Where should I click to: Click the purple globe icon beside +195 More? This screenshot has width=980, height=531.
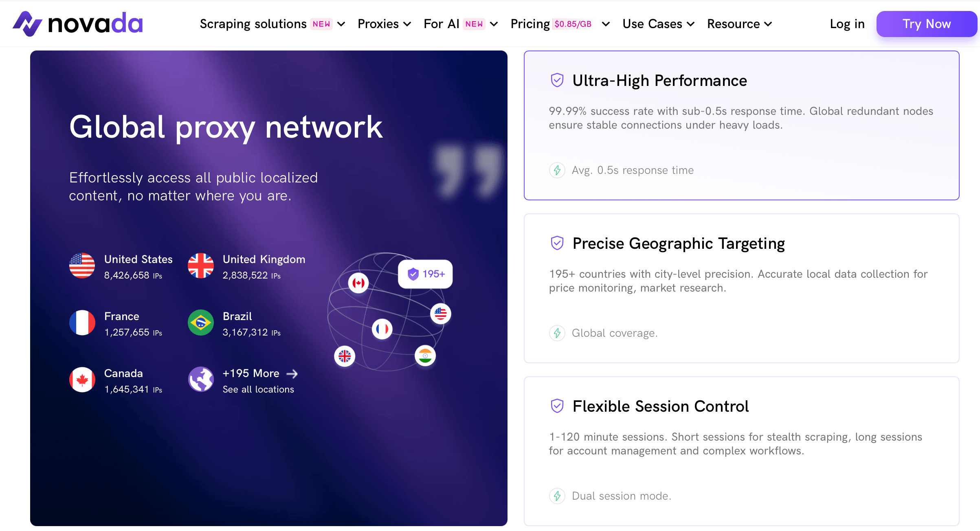pyautogui.click(x=200, y=380)
